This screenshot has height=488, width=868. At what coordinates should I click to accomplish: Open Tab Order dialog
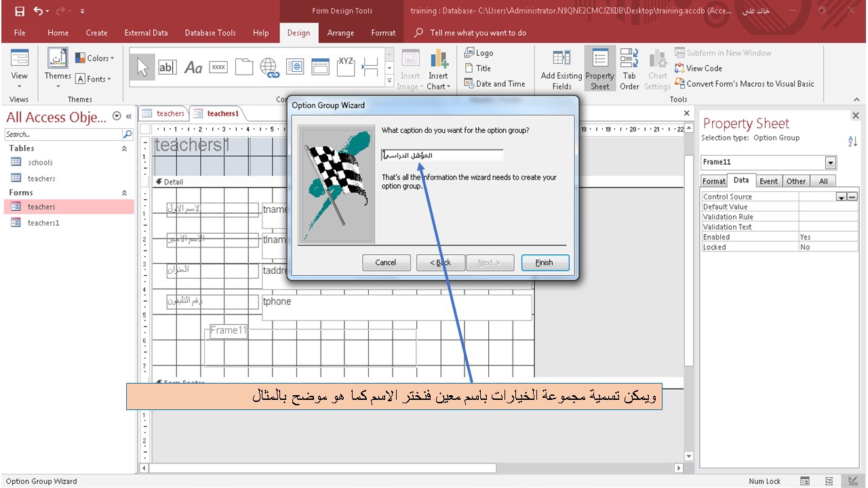tap(630, 69)
